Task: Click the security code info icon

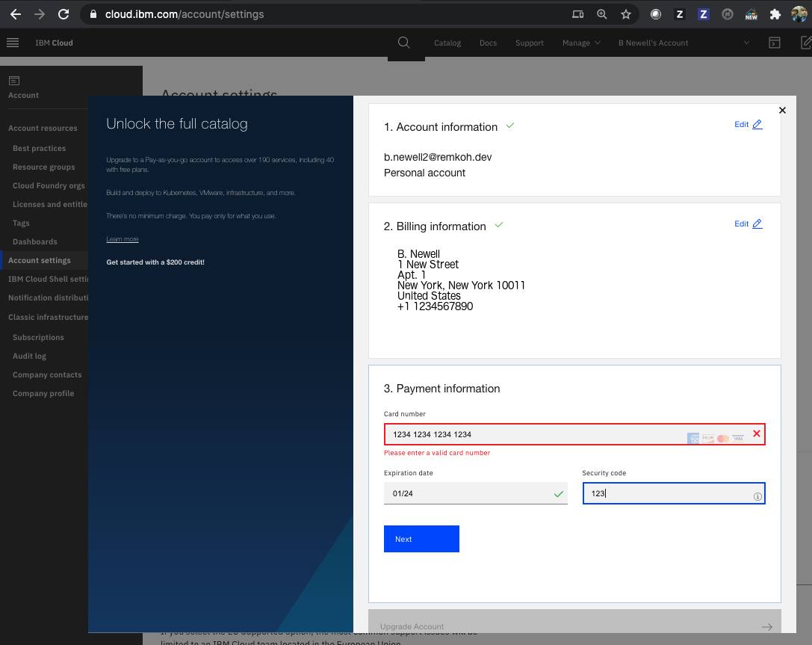Action: [x=757, y=496]
